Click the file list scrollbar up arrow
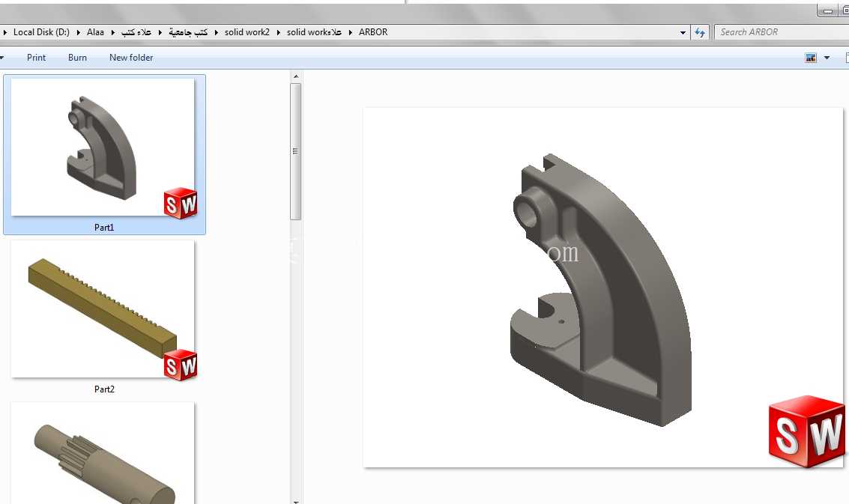 296,76
